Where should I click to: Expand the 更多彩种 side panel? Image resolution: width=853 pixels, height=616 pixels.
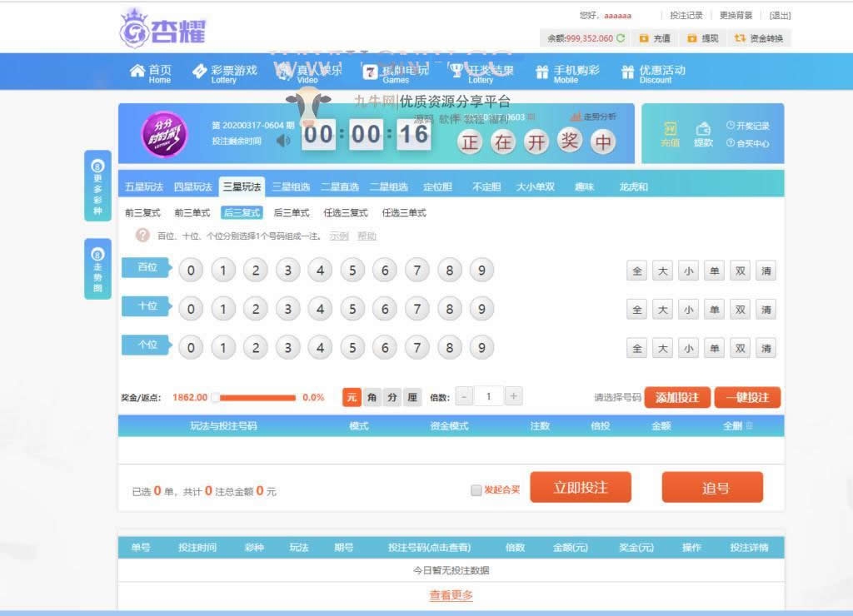click(97, 186)
